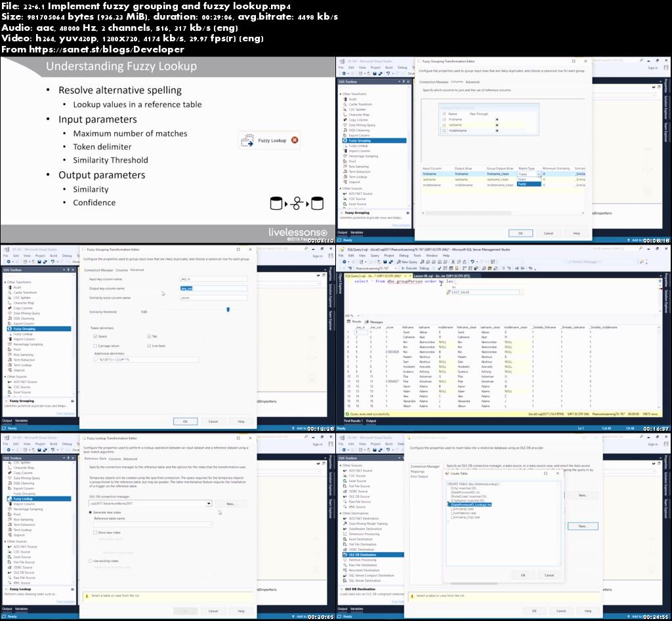The width and height of the screenshot is (672, 621).
Task: Open the OLE DB connection manager dropdown
Action: tap(209, 504)
